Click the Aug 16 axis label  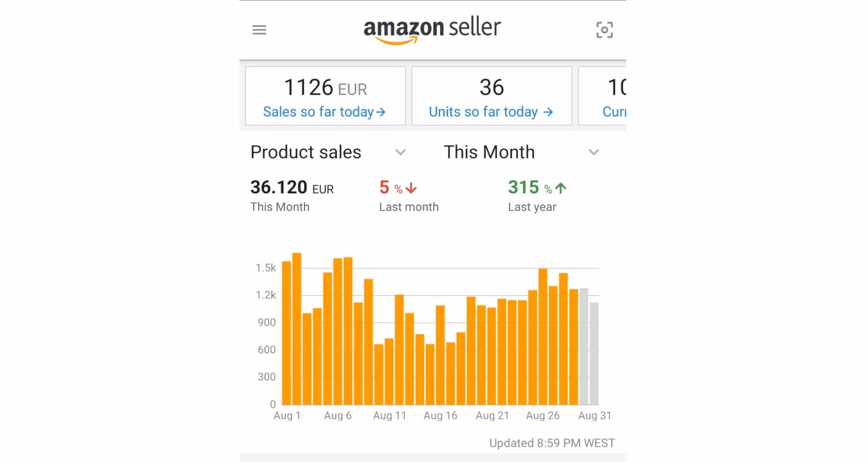(440, 416)
